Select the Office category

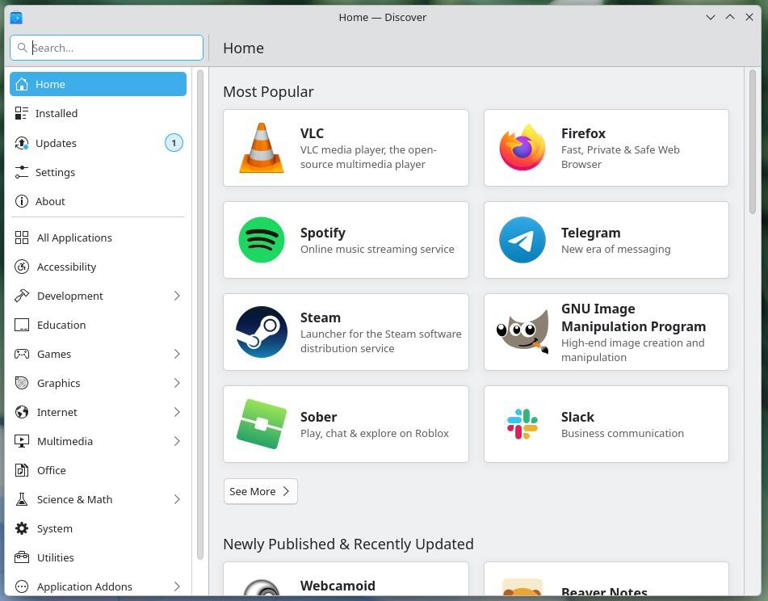click(51, 470)
